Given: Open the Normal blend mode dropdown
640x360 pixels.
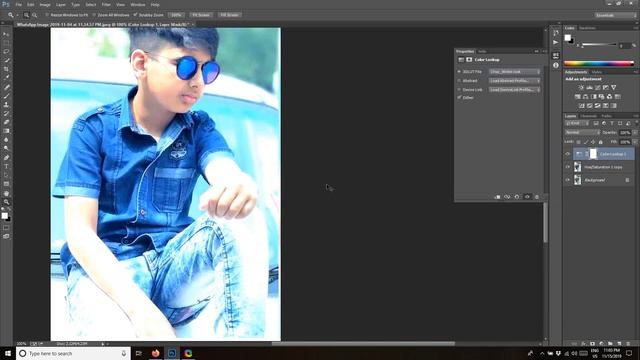Looking at the screenshot, I should 582,133.
